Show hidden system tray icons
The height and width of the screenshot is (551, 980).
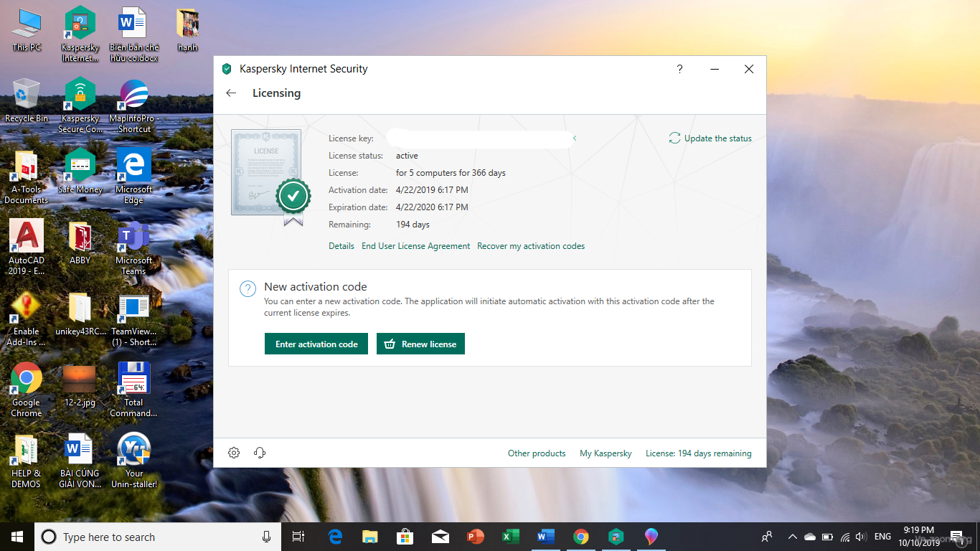tap(792, 537)
